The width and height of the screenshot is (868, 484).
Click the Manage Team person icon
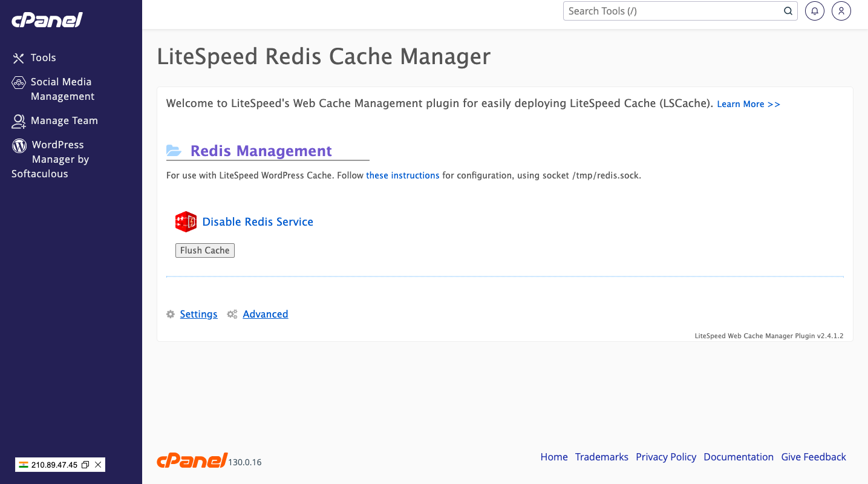pos(19,121)
